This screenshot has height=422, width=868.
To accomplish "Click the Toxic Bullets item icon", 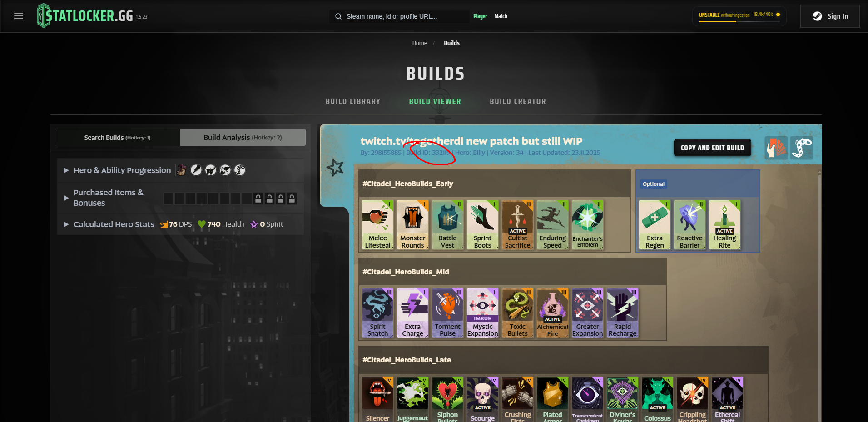I will point(517,313).
